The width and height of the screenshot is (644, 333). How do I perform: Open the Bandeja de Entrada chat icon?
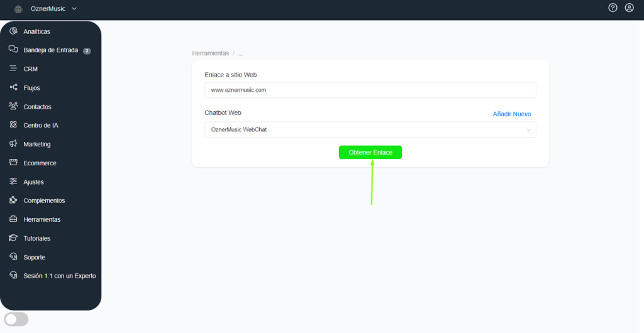pyautogui.click(x=13, y=50)
